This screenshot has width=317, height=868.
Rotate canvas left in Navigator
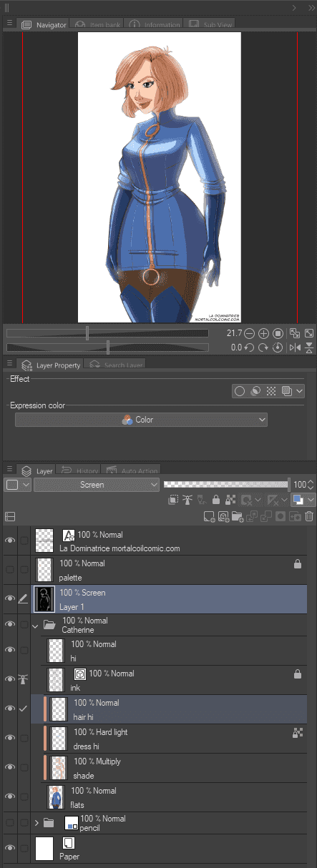tap(249, 347)
